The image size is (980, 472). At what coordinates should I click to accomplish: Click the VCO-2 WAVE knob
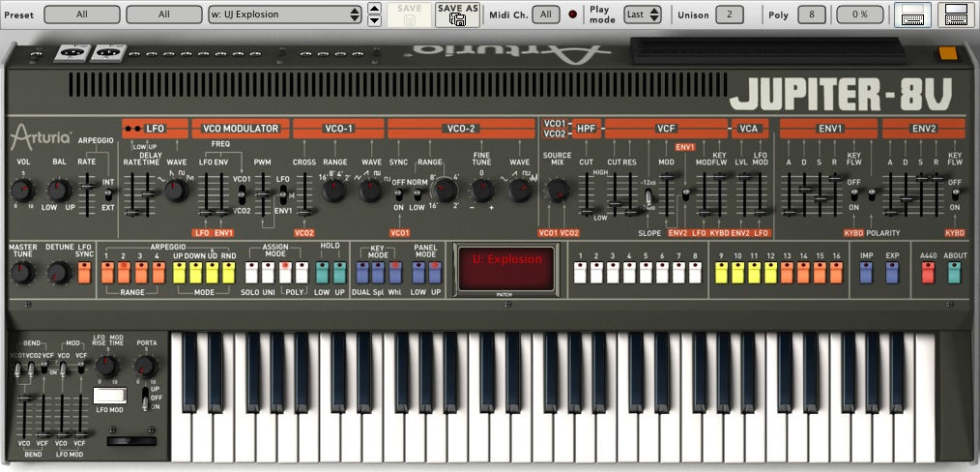519,190
